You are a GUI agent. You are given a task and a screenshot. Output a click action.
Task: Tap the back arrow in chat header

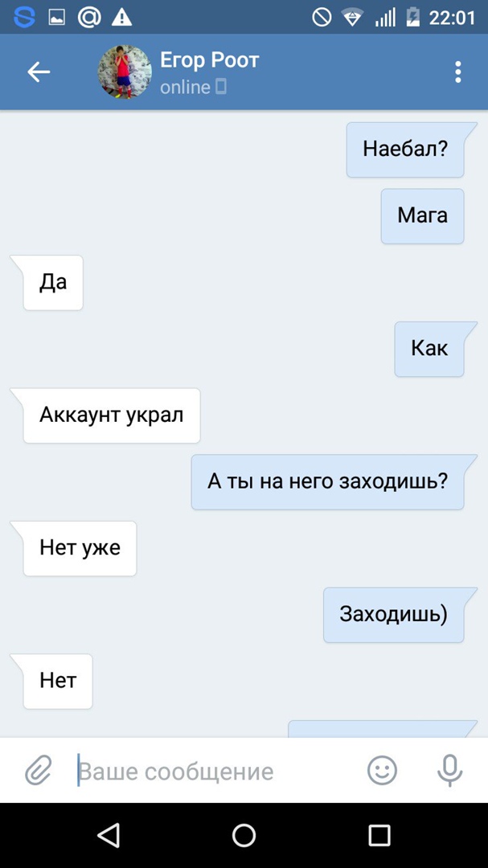pyautogui.click(x=39, y=72)
